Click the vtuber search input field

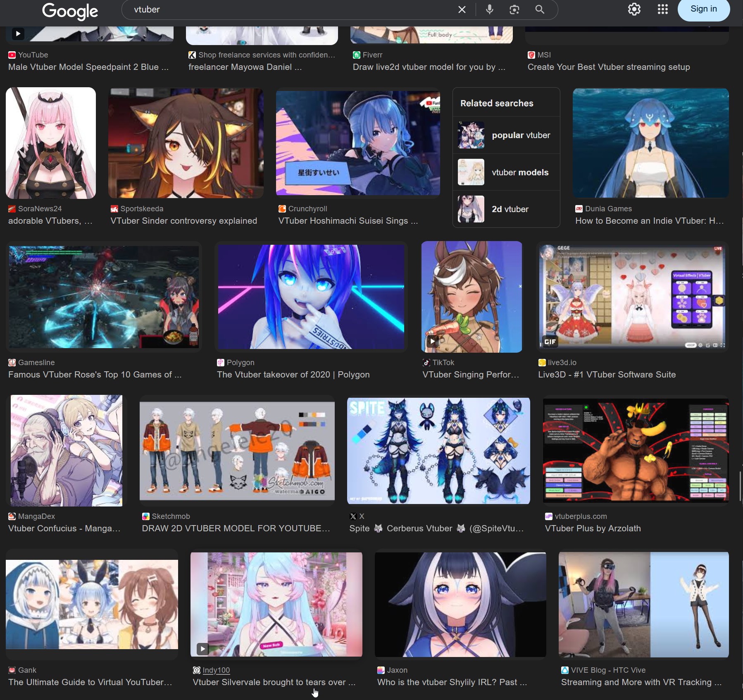pos(289,10)
